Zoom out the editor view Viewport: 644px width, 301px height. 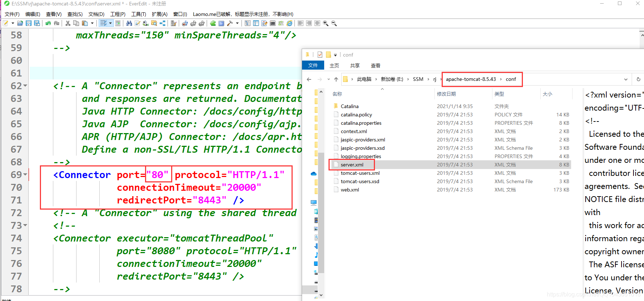pyautogui.click(x=334, y=23)
